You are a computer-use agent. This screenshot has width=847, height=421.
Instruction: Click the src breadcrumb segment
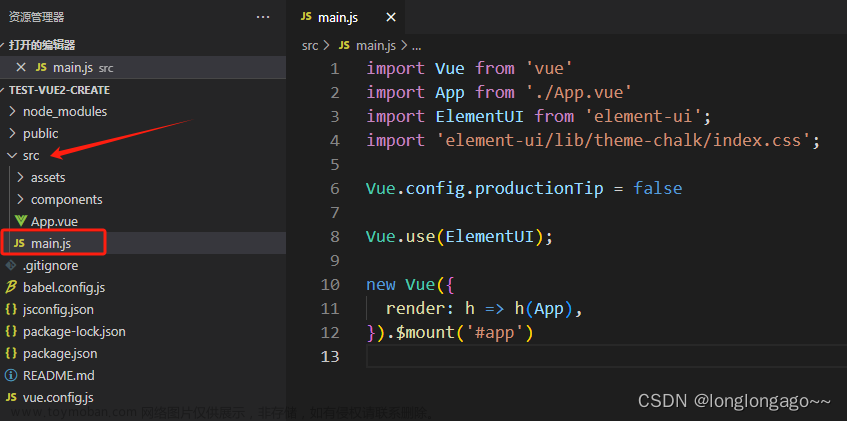pos(310,46)
